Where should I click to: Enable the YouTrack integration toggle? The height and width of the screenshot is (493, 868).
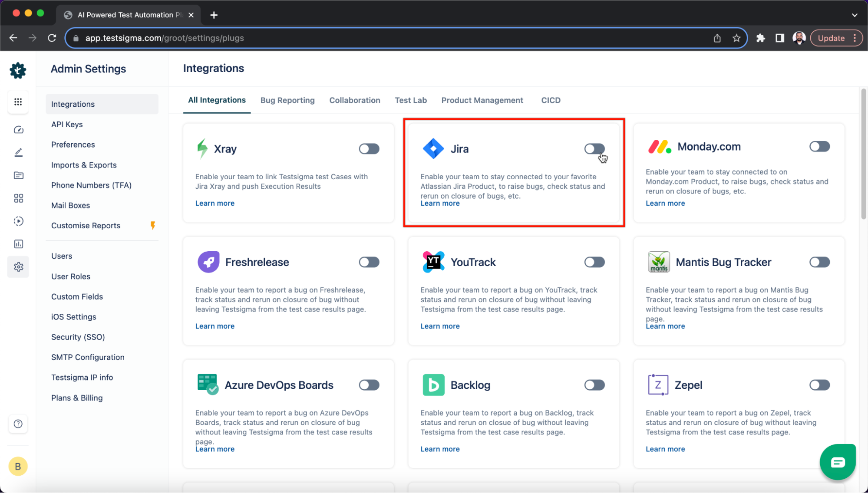pyautogui.click(x=594, y=262)
